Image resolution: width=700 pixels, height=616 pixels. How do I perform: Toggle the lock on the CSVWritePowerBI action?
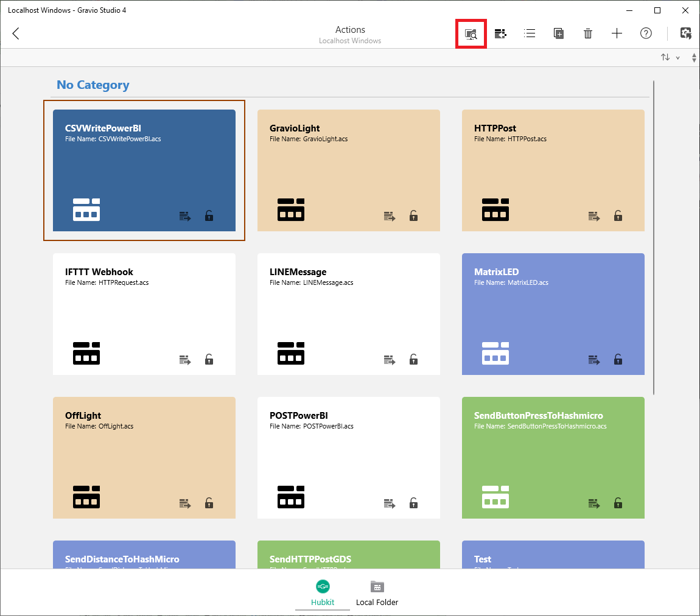[209, 216]
